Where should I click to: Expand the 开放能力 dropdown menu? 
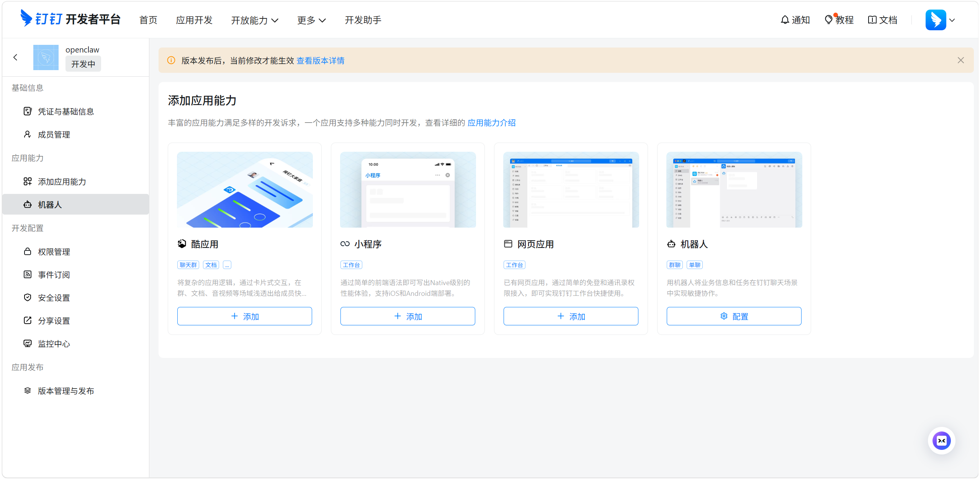pos(255,20)
